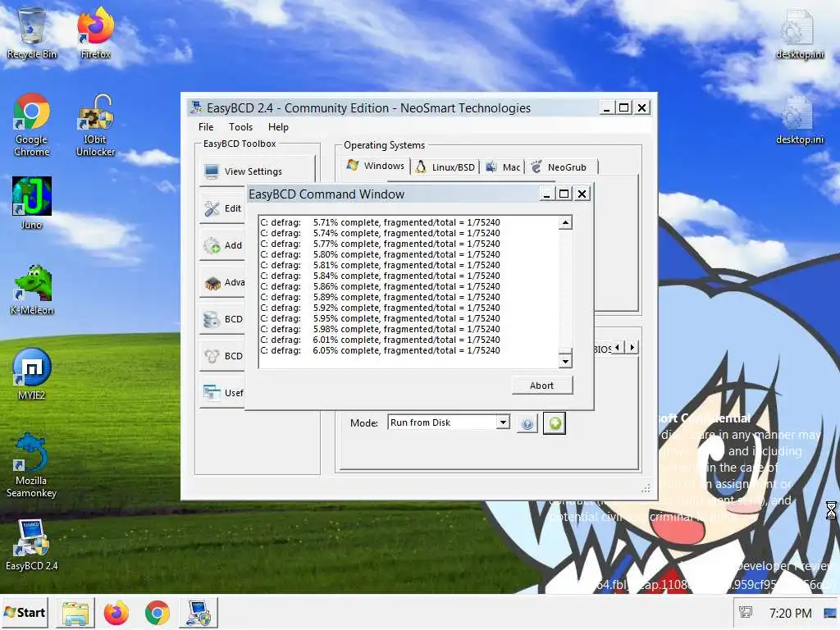The height and width of the screenshot is (630, 840).
Task: Open the IObit Unlocker desktop shortcut
Action: coord(95,125)
